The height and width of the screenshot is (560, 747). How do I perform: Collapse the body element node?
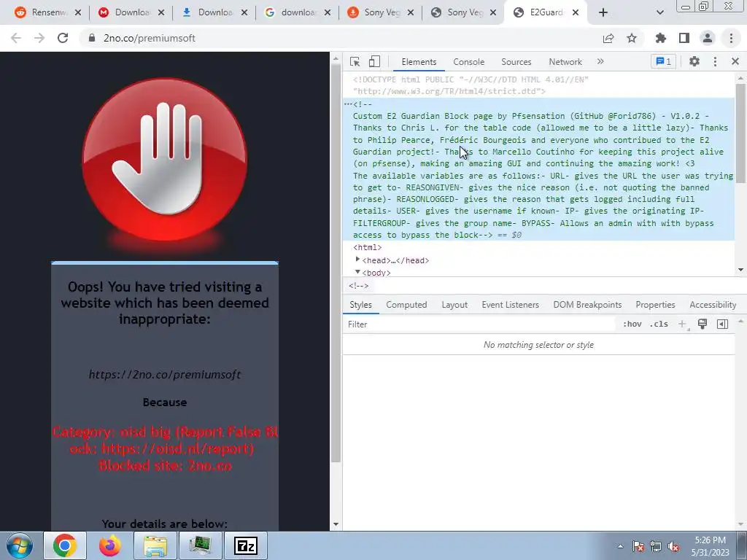coord(357,272)
